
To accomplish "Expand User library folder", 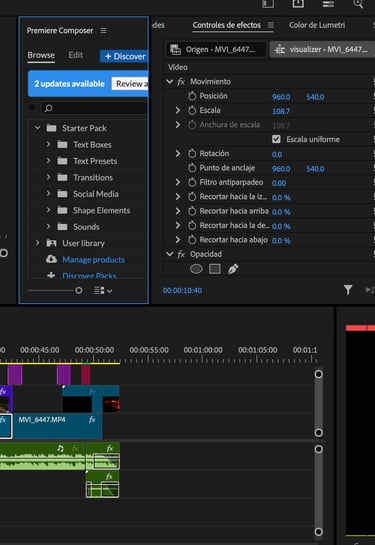I will tap(38, 243).
